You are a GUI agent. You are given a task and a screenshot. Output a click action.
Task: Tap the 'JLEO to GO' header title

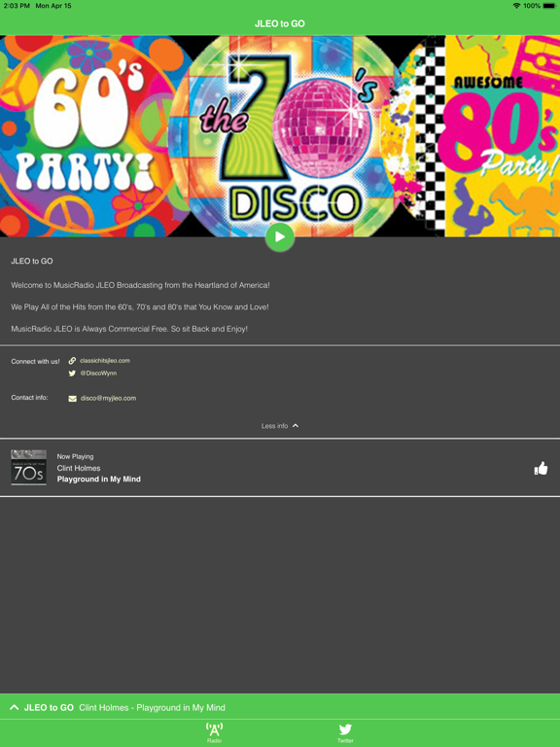pyautogui.click(x=280, y=23)
